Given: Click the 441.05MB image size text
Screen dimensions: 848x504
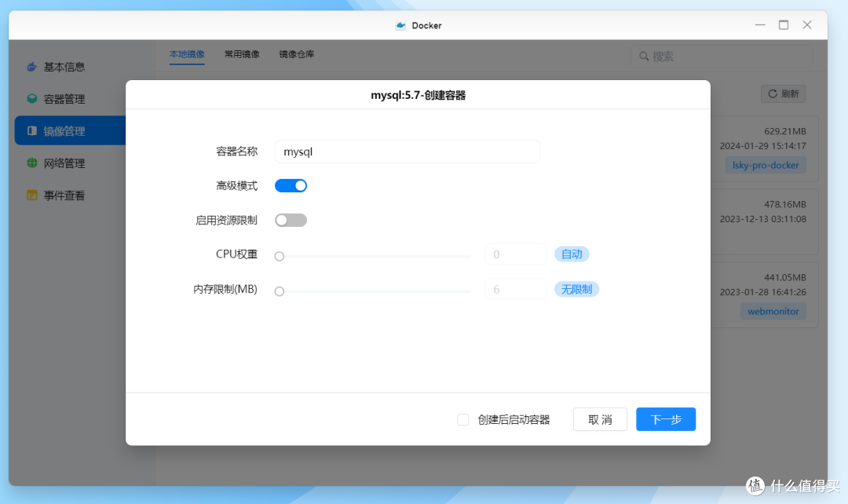Looking at the screenshot, I should point(784,277).
